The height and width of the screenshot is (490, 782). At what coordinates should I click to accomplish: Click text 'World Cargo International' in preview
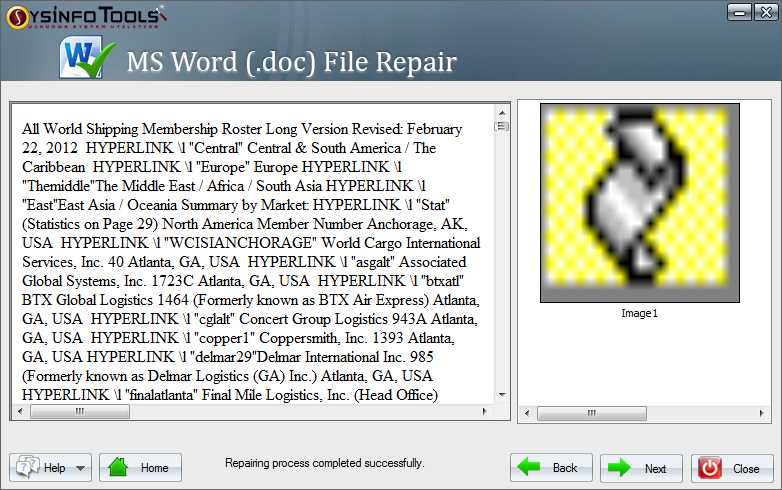[x=400, y=243]
